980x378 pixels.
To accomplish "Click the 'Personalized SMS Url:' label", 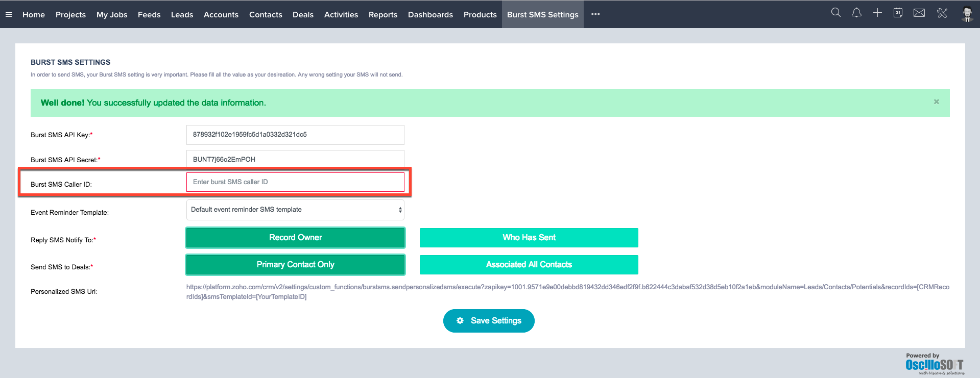I will click(64, 291).
